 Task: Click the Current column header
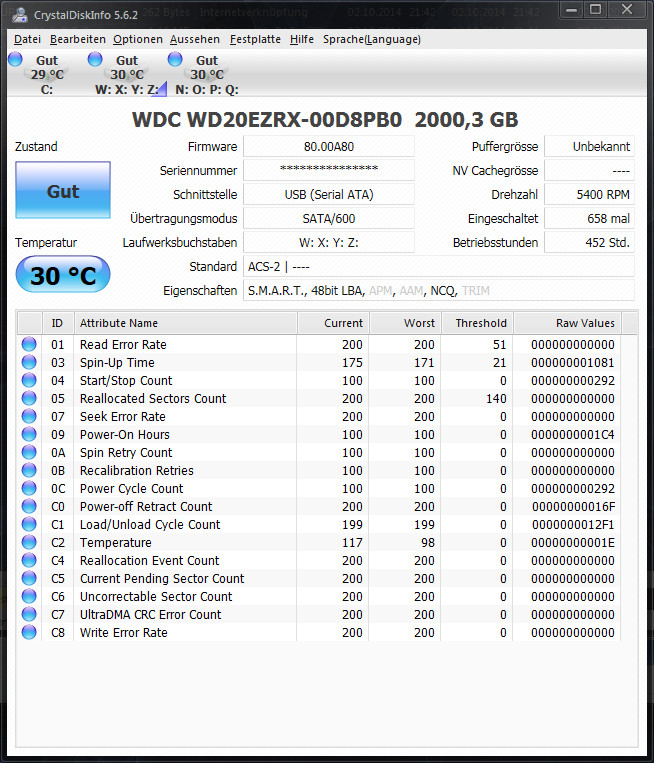[333, 323]
